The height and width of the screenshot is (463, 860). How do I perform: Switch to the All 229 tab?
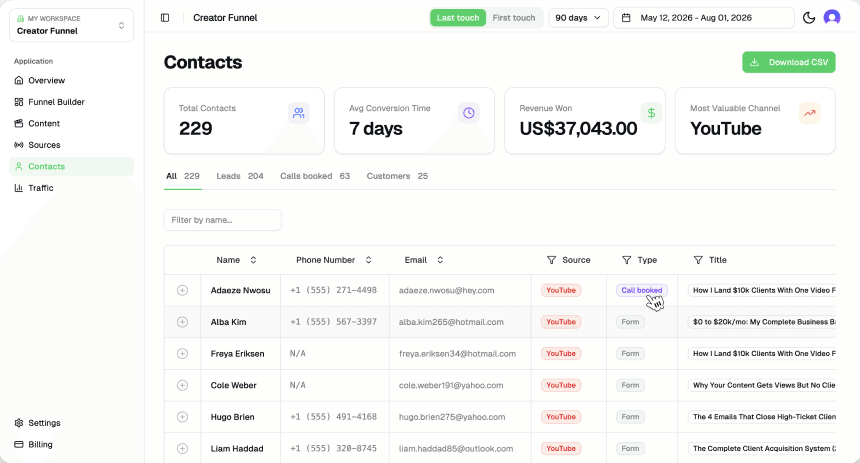(183, 176)
